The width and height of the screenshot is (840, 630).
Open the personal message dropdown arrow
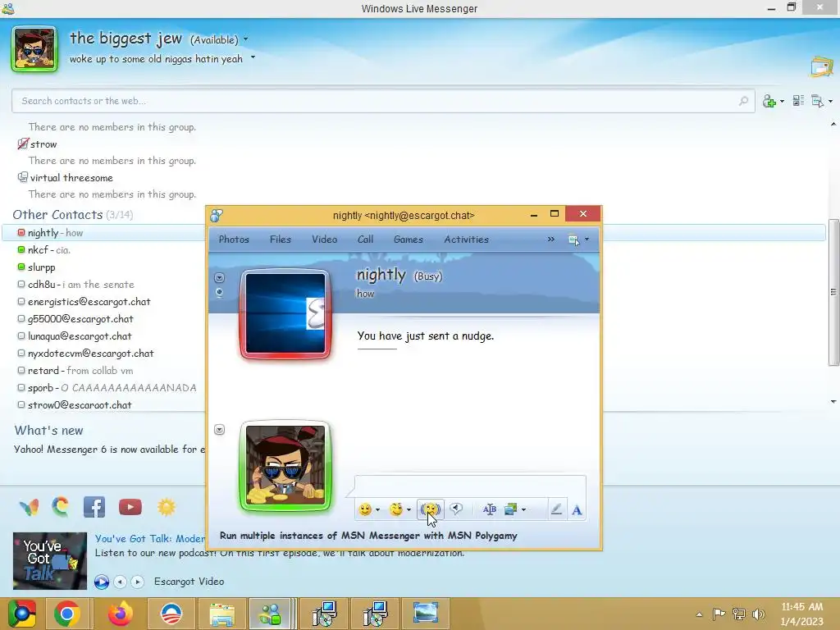[x=253, y=57]
